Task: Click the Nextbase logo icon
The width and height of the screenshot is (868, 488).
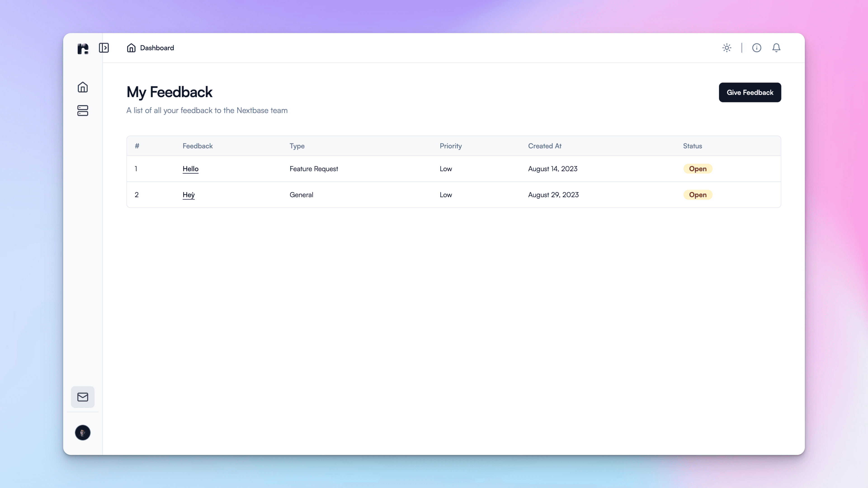Action: 83,48
